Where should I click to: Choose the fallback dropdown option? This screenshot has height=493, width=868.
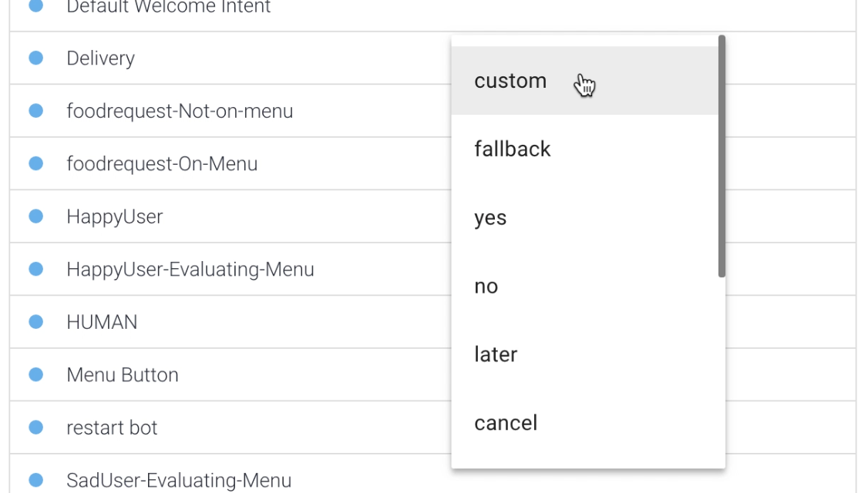(513, 149)
